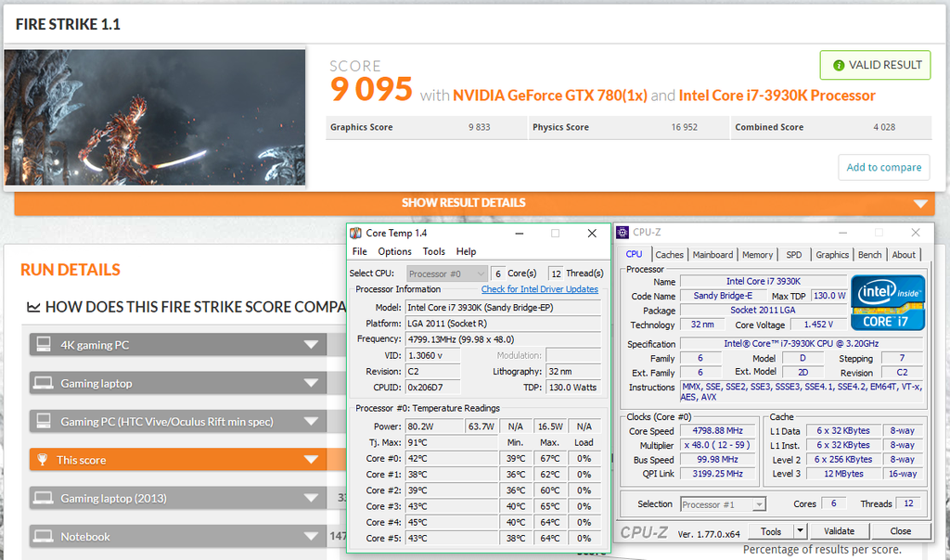Click the Graphics Score value '9 833'
Screen dimensions: 950x560
[x=479, y=127]
